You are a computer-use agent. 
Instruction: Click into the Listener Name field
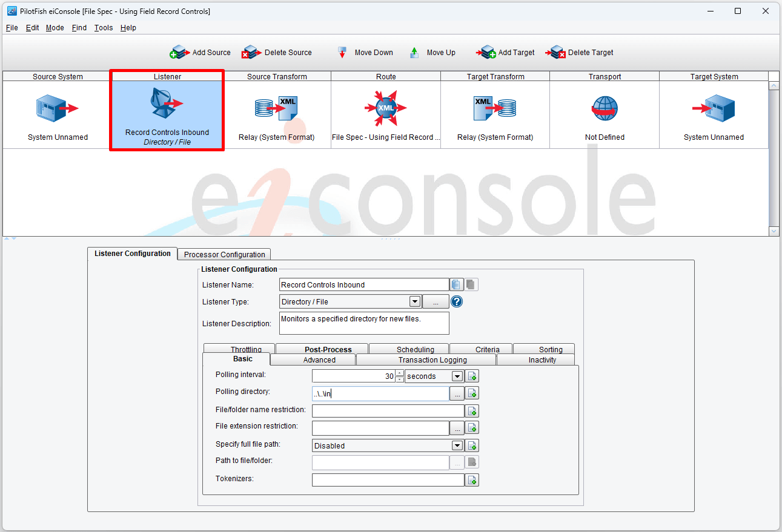pyautogui.click(x=364, y=284)
